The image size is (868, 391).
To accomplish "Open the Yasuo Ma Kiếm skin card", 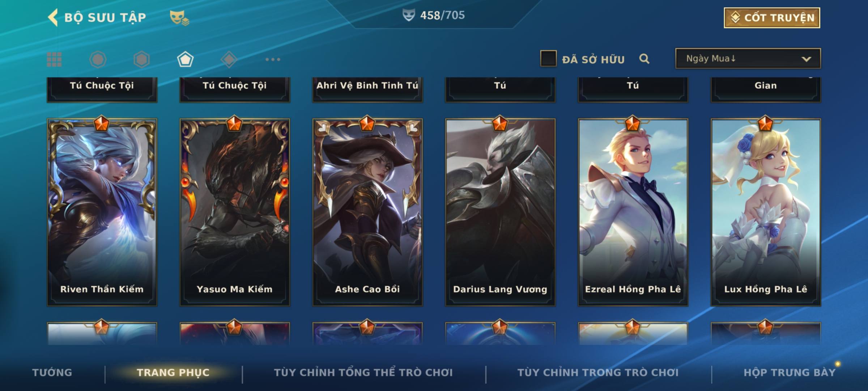I will coord(235,212).
